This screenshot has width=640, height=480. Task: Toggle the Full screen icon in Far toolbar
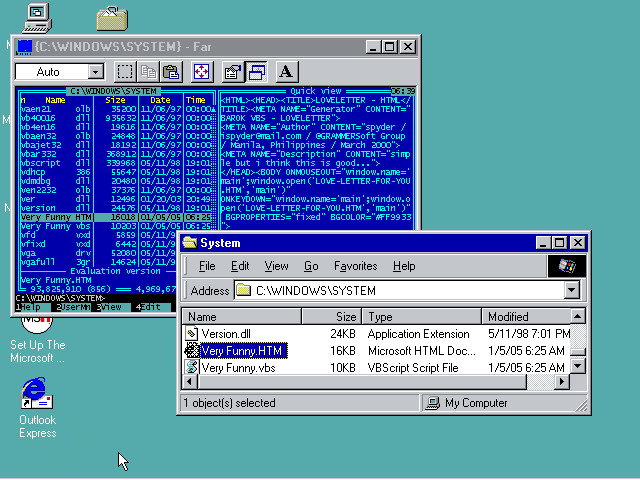pos(201,72)
